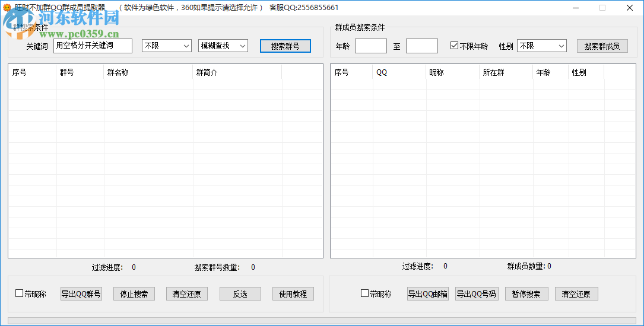Click the 群成员数量 label
Screen dimensions: 644x326
click(526, 267)
